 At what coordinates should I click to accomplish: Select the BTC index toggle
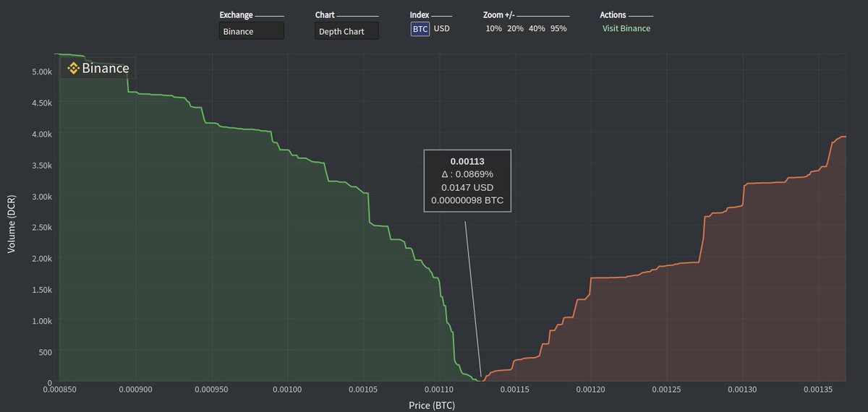420,29
